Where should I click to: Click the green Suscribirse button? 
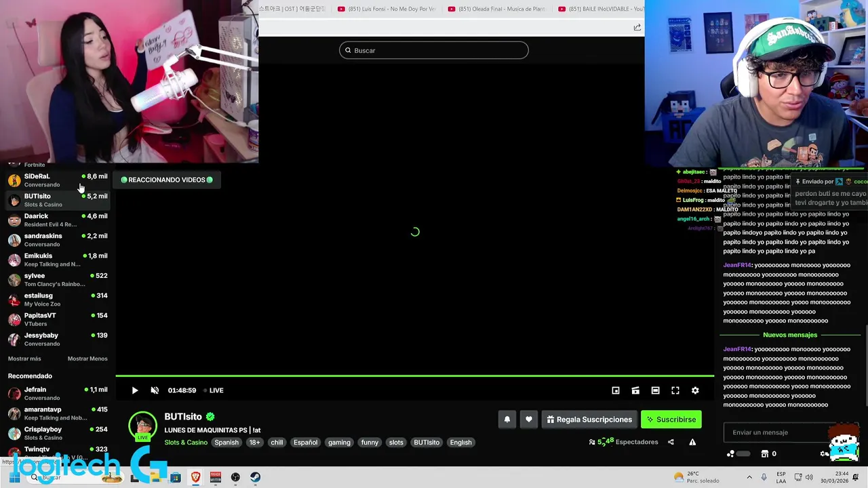click(x=671, y=420)
